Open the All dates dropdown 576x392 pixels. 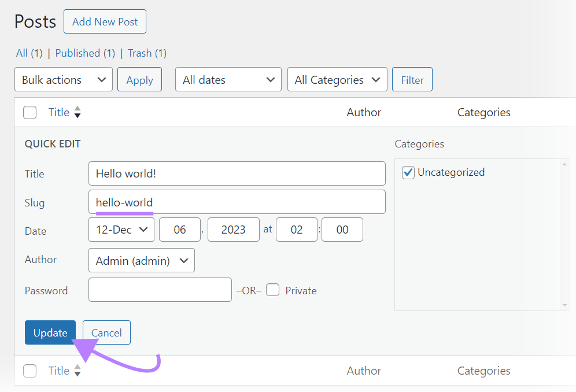click(x=228, y=79)
